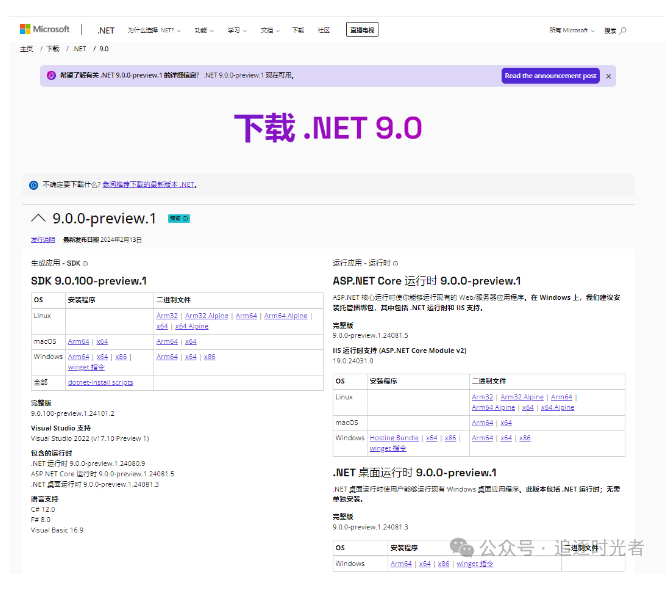Click the '.NET' breadcrumb link
Image resolution: width=672 pixels, height=598 pixels.
[80, 49]
